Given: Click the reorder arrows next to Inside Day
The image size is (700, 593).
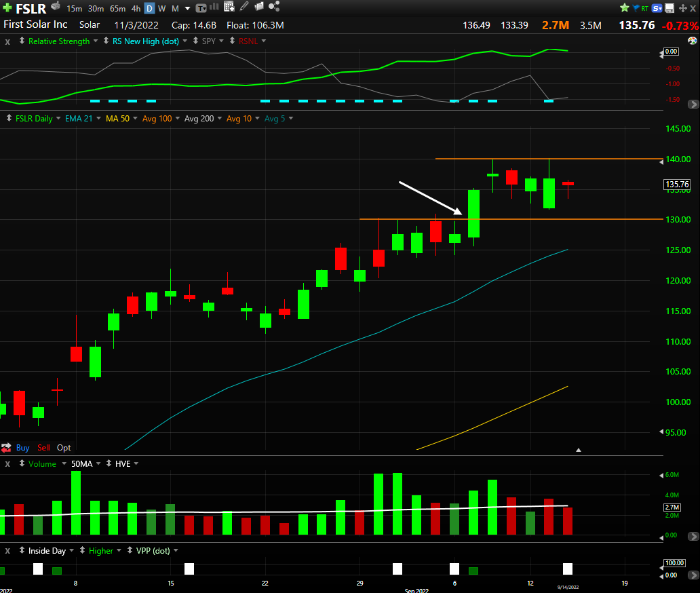Looking at the screenshot, I should 22,550.
